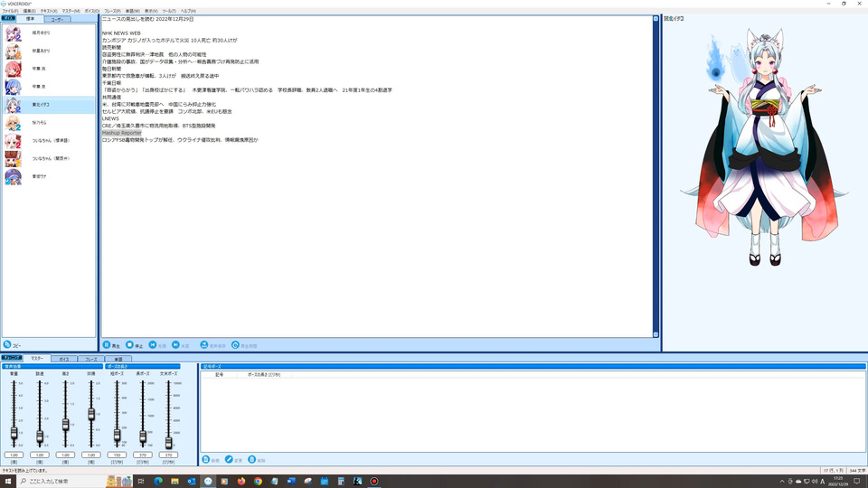Open Firefox from the taskbar
The width and height of the screenshot is (868, 488).
pyautogui.click(x=241, y=482)
